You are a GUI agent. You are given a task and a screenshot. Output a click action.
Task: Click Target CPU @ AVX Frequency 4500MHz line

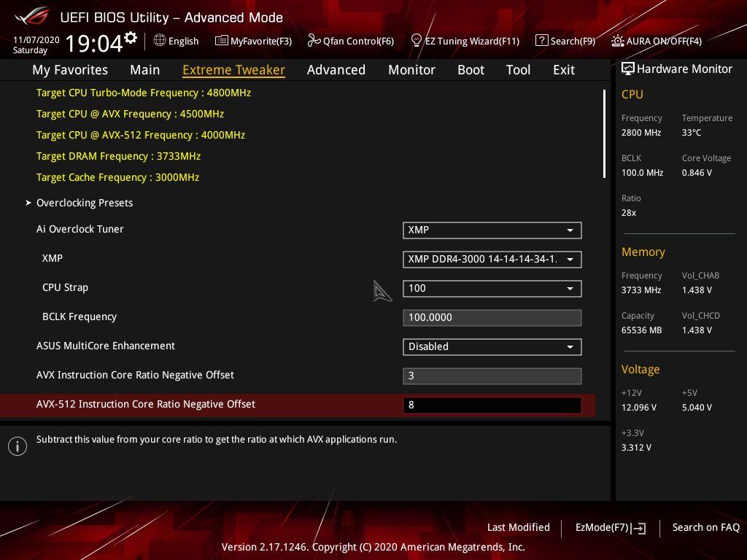[x=130, y=114]
